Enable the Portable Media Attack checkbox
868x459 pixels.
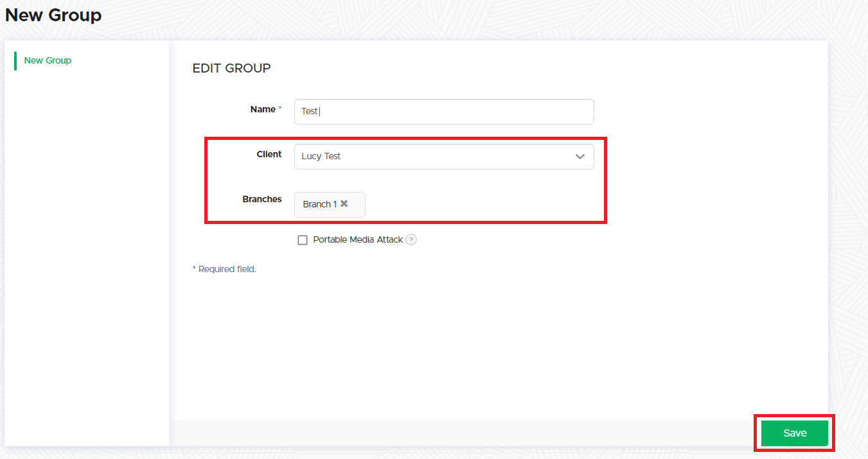coord(303,240)
